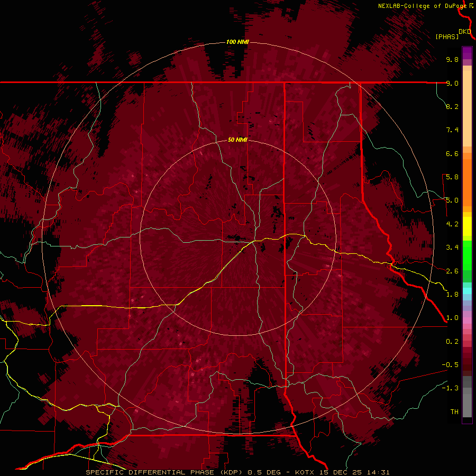476x476 pixels.
Task: Click the cyan segment of color legend
Action: 467,291
